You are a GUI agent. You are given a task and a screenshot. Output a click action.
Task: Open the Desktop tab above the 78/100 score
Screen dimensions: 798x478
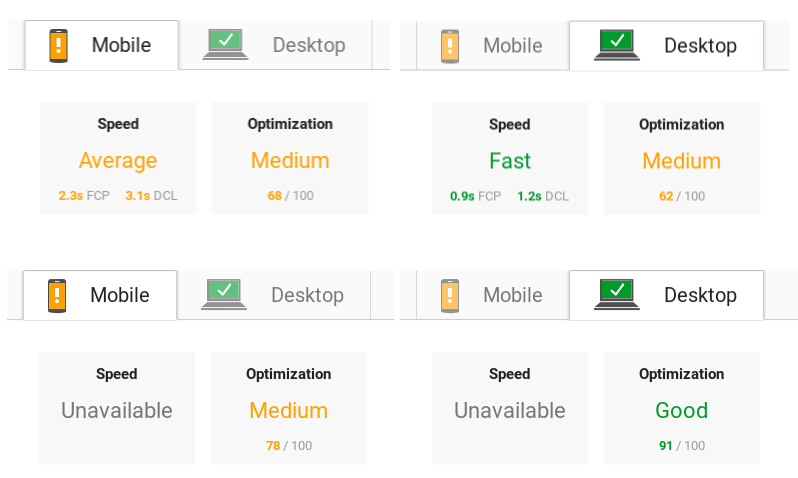(307, 295)
